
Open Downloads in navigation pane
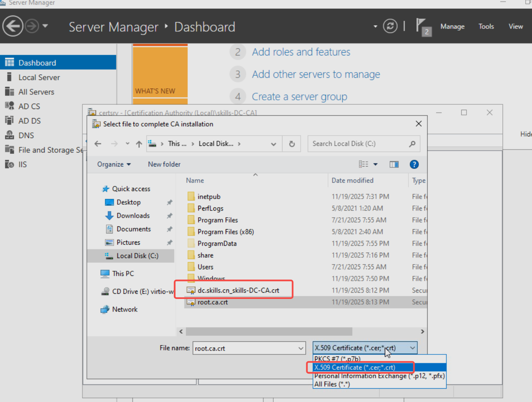pos(133,216)
